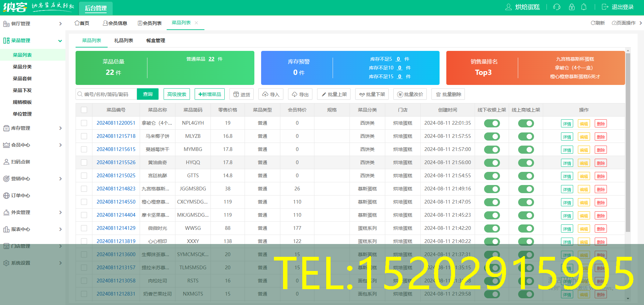The image size is (644, 305).
Task: Open the 订单中心 sidebar item
Action: click(21, 195)
